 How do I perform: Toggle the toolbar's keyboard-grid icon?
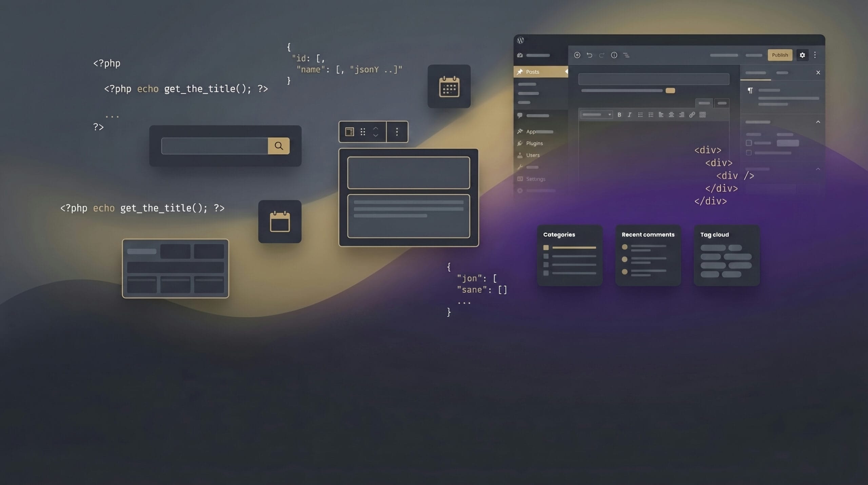click(703, 115)
